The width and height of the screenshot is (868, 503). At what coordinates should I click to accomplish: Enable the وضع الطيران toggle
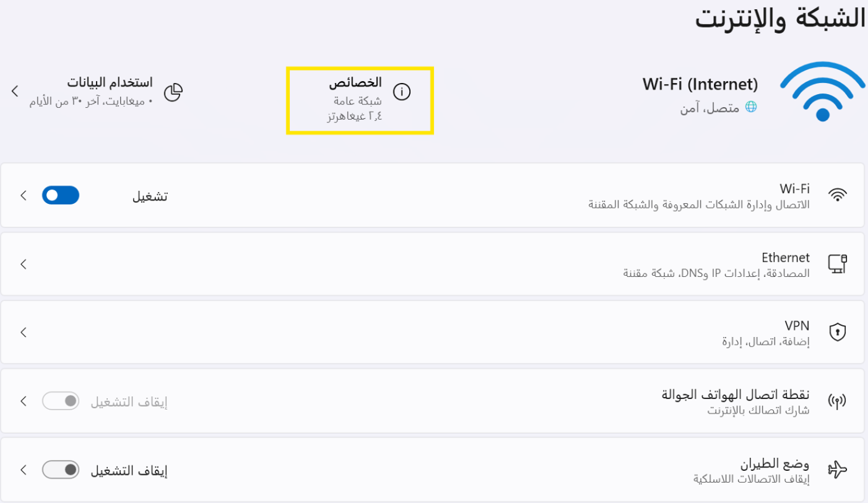[59, 470]
